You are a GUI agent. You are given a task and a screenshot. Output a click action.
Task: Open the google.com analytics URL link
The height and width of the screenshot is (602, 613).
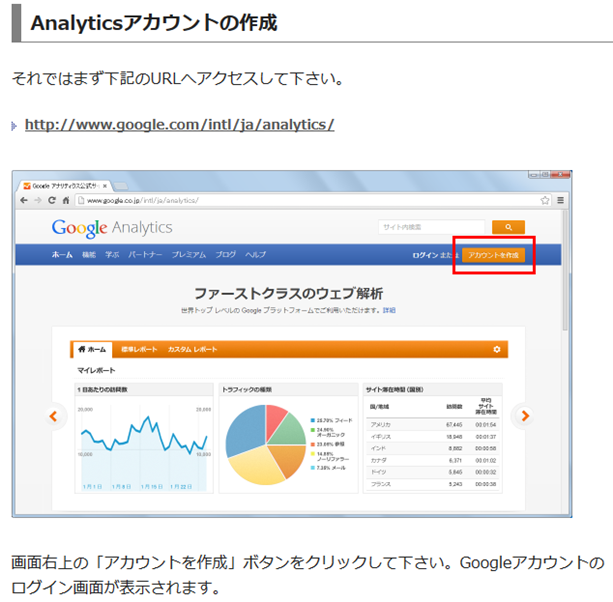179,125
